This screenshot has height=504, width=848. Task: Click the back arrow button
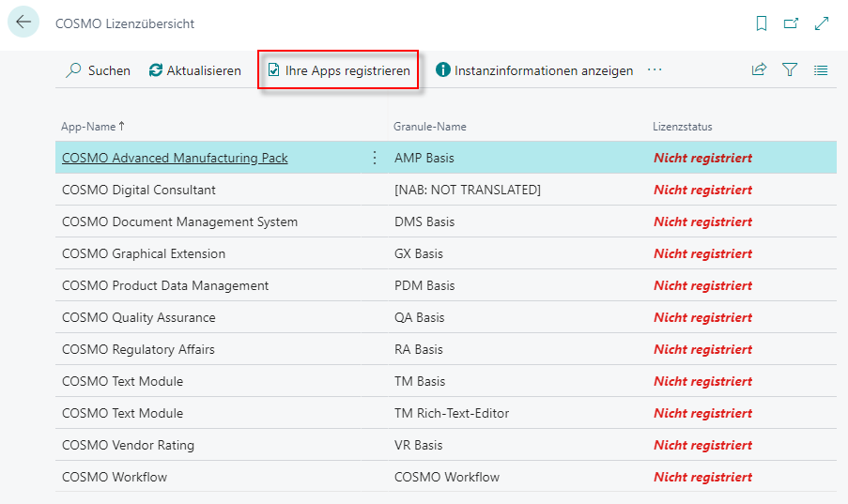pos(23,23)
